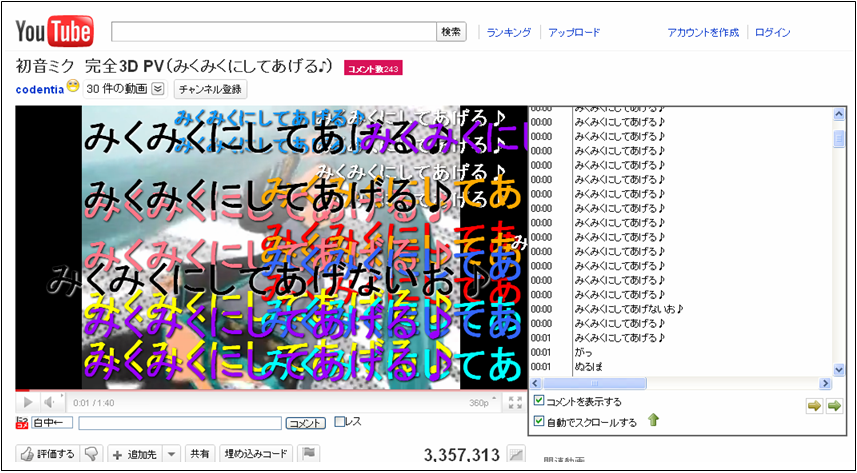Viewport: 857px width, 473px height.
Task: Open the アップロード link
Action: [574, 32]
